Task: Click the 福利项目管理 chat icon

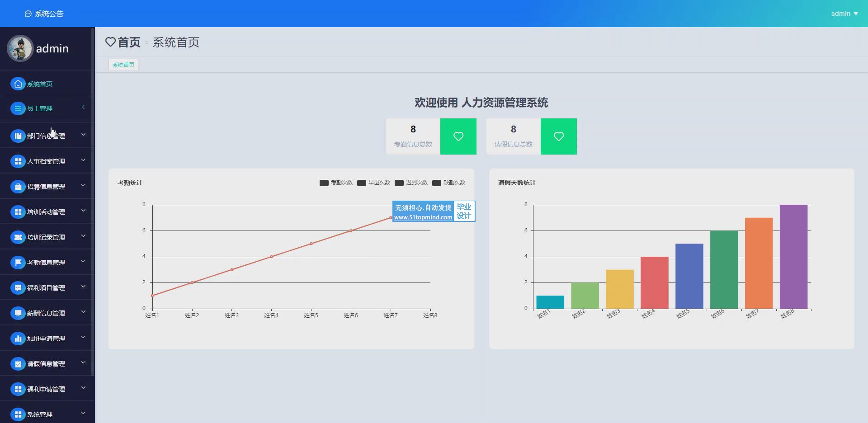Action: [18, 287]
